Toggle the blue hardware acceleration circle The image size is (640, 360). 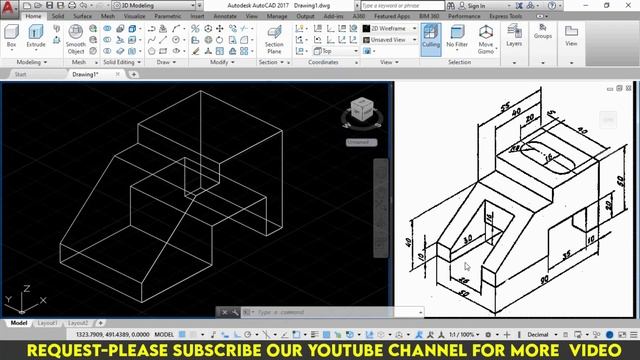click(x=609, y=334)
